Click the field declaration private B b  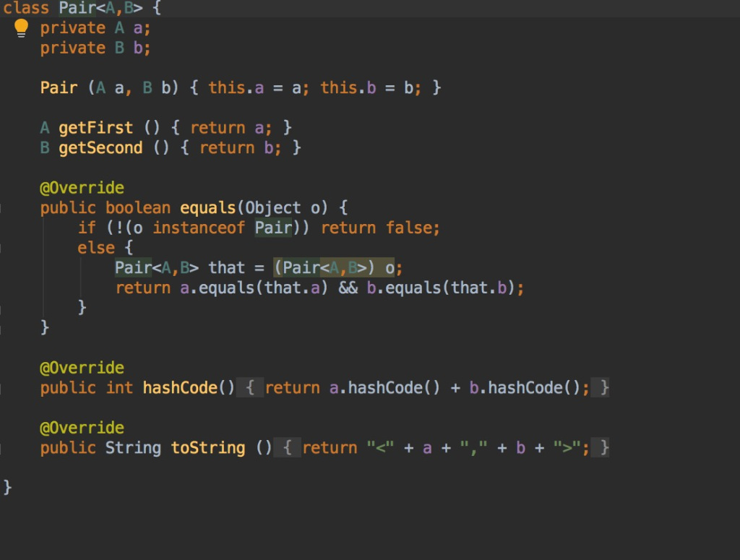click(x=95, y=48)
